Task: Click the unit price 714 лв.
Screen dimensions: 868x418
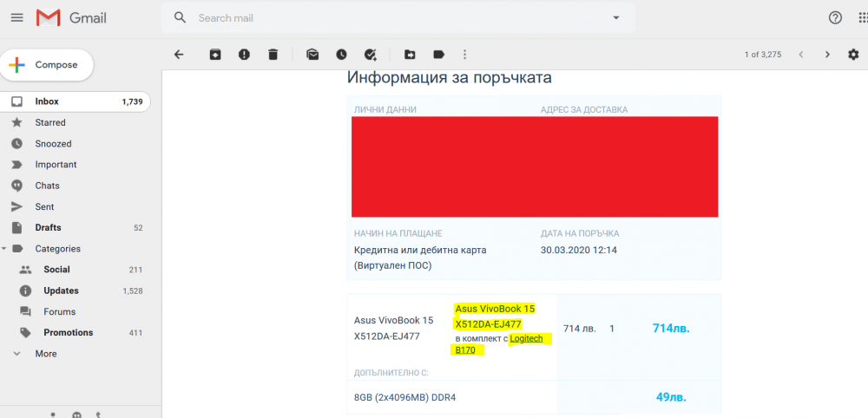Action: [x=580, y=329]
